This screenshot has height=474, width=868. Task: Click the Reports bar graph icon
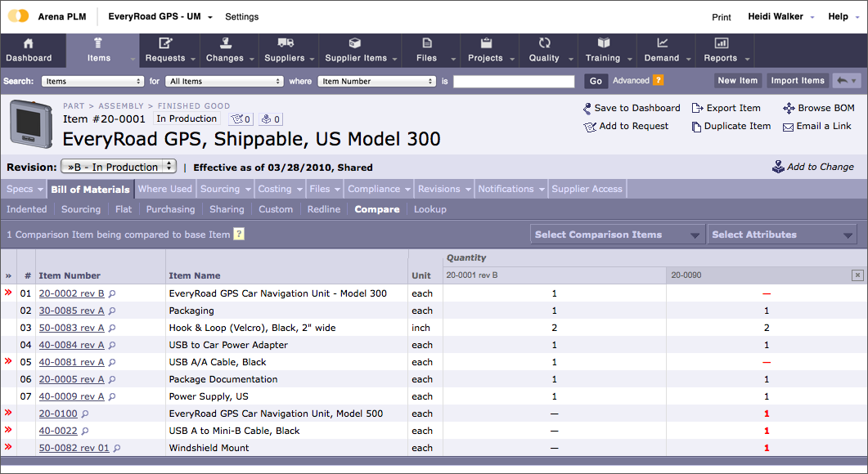click(x=722, y=43)
